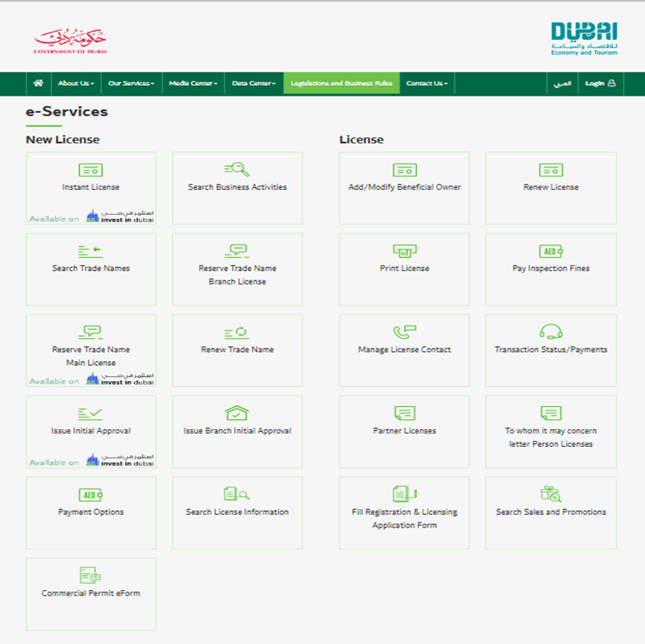
Task: Click the Home icon in navigation bar
Action: point(37,83)
